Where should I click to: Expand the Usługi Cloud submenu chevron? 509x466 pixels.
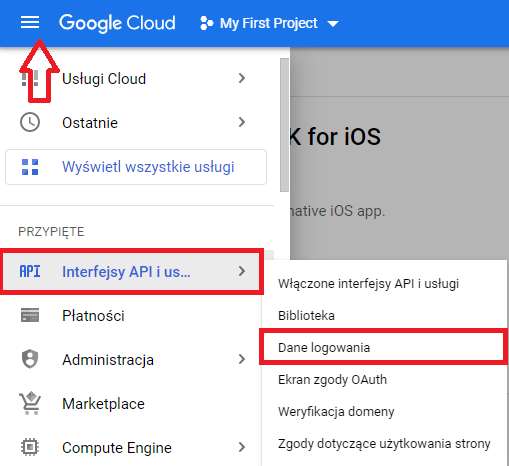(x=242, y=78)
